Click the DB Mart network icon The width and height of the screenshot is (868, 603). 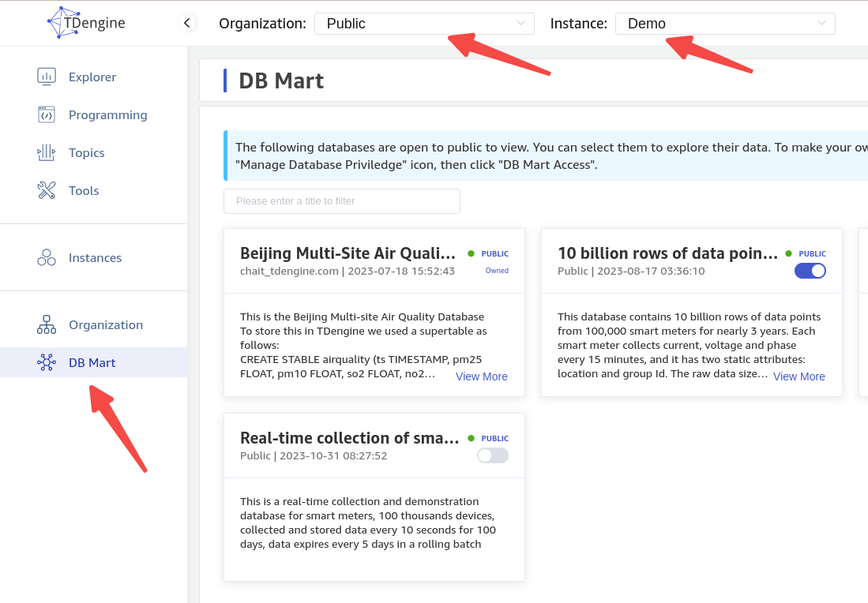coord(47,362)
